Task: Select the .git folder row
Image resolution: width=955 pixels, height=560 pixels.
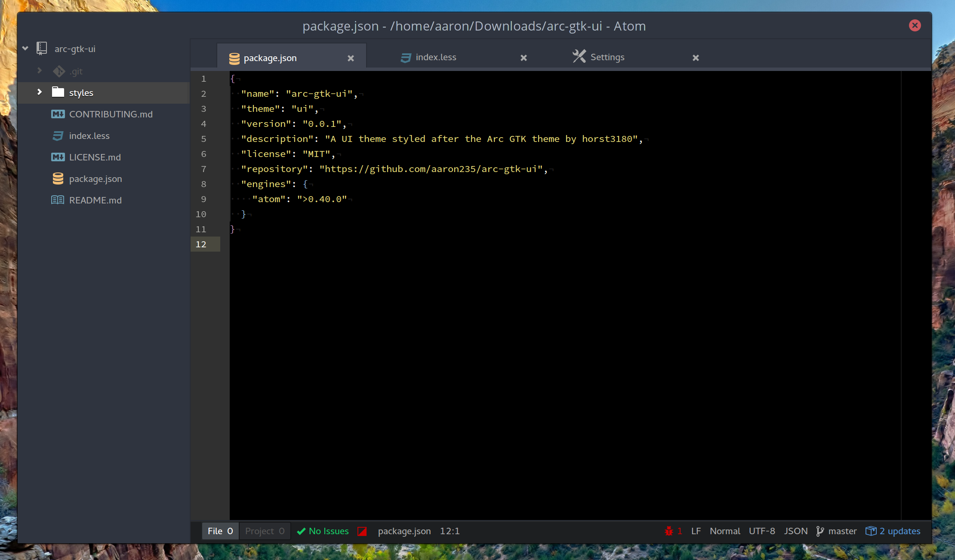Action: (x=104, y=71)
